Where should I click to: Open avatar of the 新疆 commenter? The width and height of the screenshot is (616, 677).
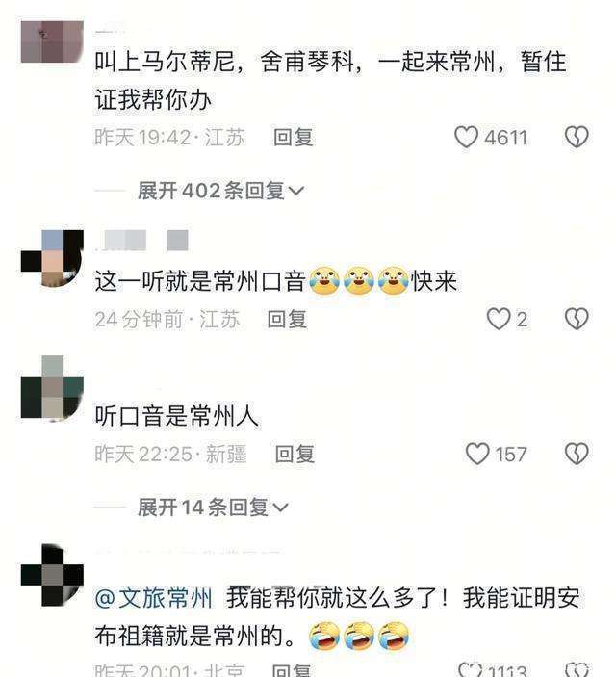pyautogui.click(x=52, y=387)
